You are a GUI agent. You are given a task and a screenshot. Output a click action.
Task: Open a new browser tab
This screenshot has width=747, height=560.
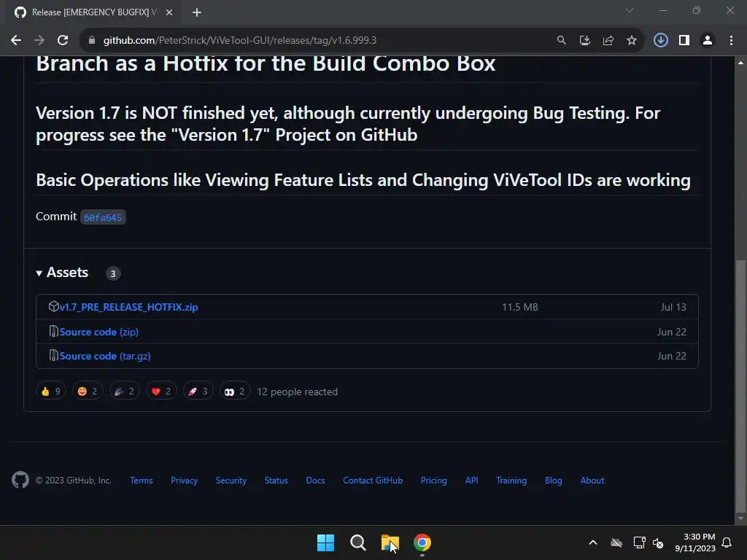tap(197, 12)
